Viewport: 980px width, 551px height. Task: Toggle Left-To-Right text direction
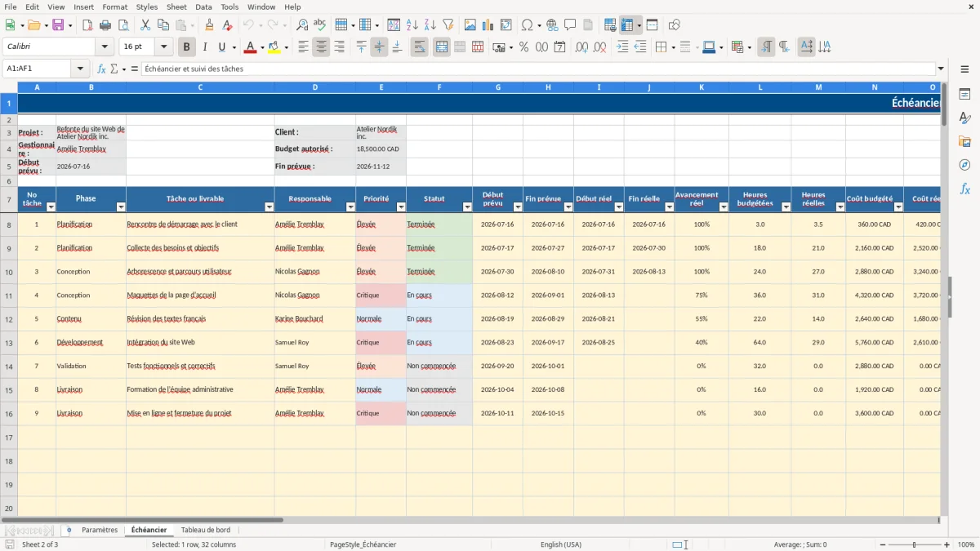click(x=766, y=47)
